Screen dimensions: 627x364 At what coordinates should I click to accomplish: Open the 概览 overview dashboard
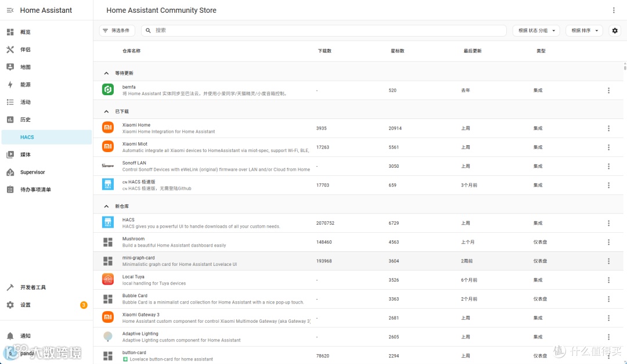point(46,32)
